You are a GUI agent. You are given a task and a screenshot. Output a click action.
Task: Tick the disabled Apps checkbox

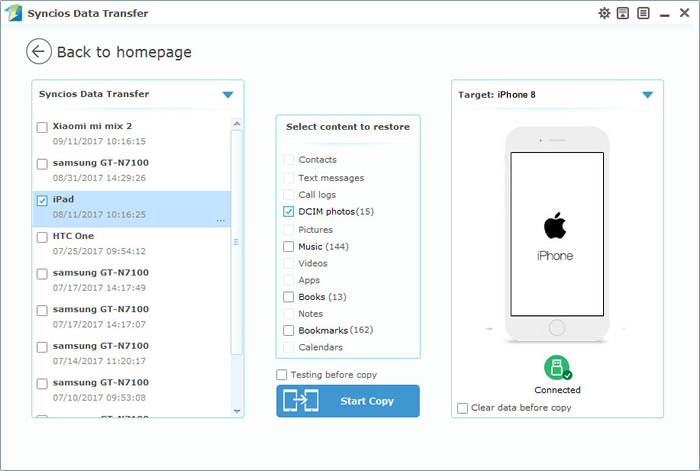click(288, 280)
